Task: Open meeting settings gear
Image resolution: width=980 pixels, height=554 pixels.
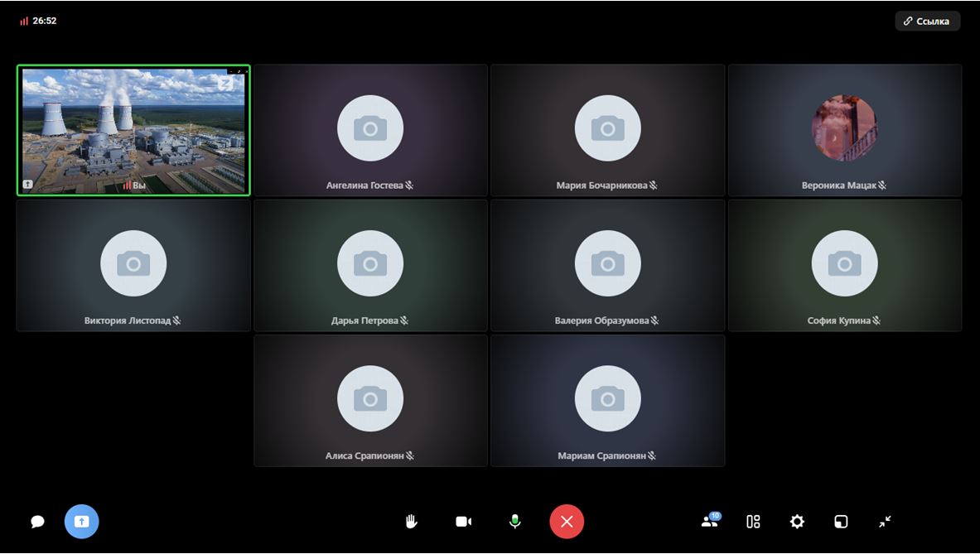Action: click(x=797, y=522)
